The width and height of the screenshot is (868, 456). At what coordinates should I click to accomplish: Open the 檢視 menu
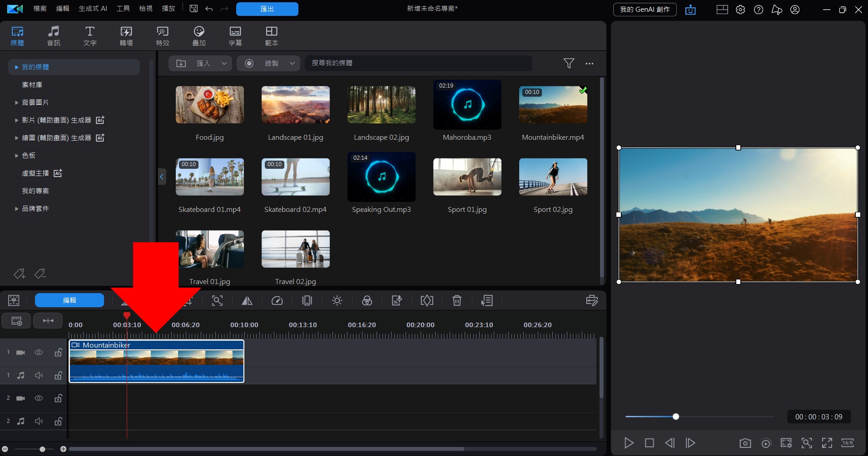click(x=146, y=9)
